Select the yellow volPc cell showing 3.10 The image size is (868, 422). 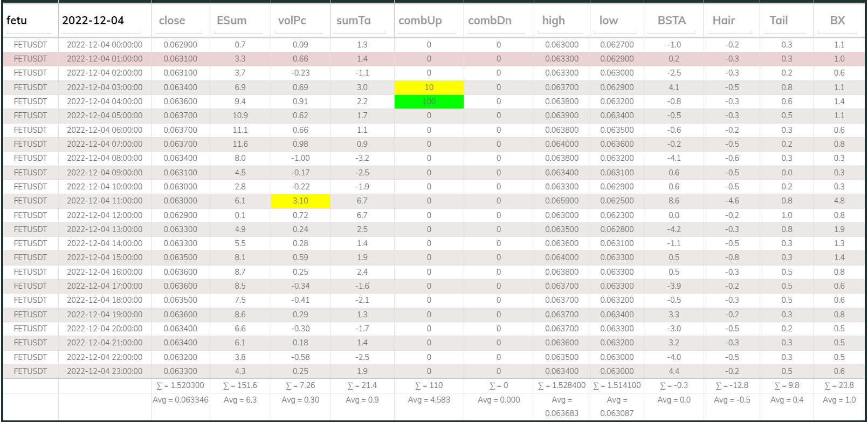point(300,201)
